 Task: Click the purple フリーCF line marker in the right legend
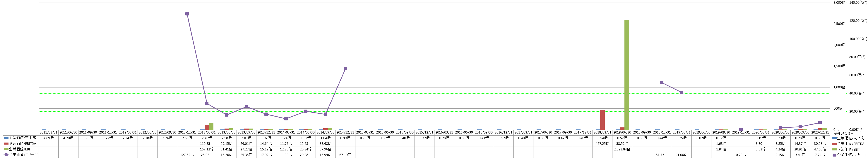click(x=834, y=155)
